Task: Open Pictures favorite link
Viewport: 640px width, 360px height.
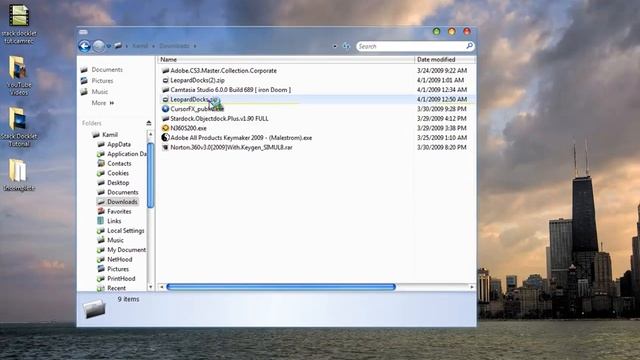Action: click(102, 81)
